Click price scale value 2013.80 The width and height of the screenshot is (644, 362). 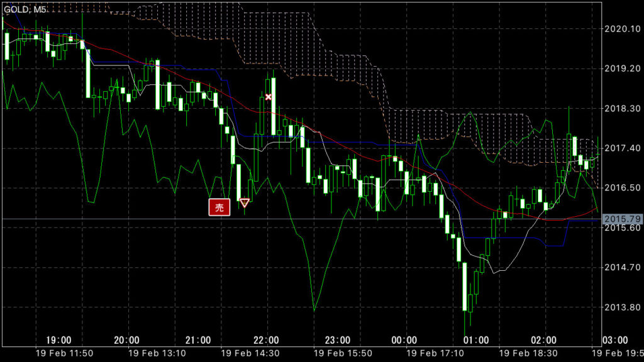pos(622,307)
